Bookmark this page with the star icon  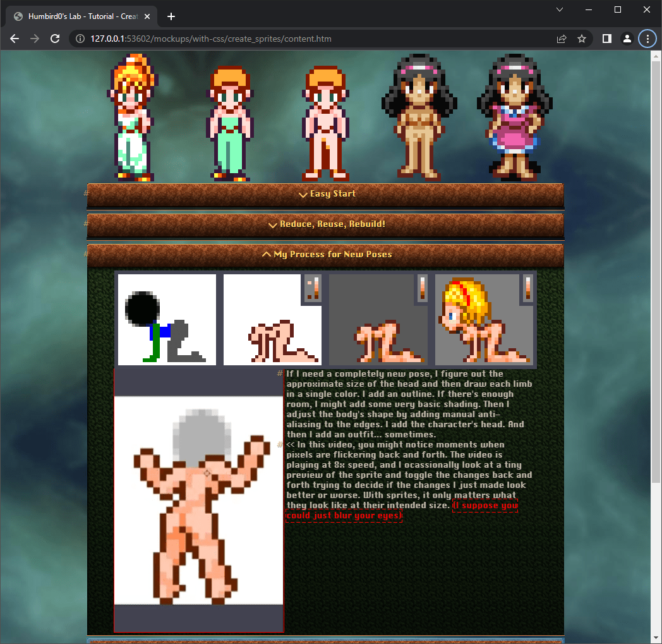click(x=582, y=39)
